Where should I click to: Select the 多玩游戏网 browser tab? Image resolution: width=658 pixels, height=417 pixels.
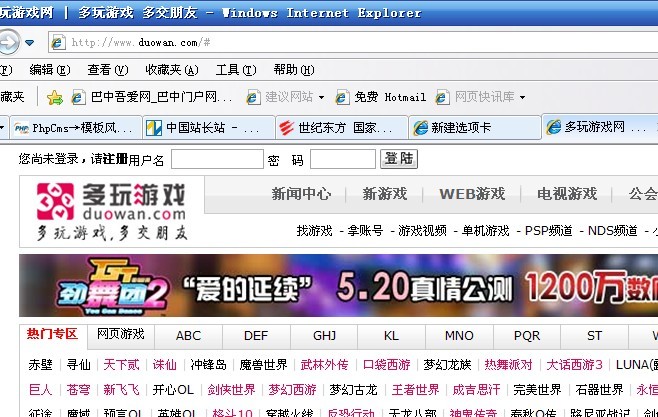(599, 127)
